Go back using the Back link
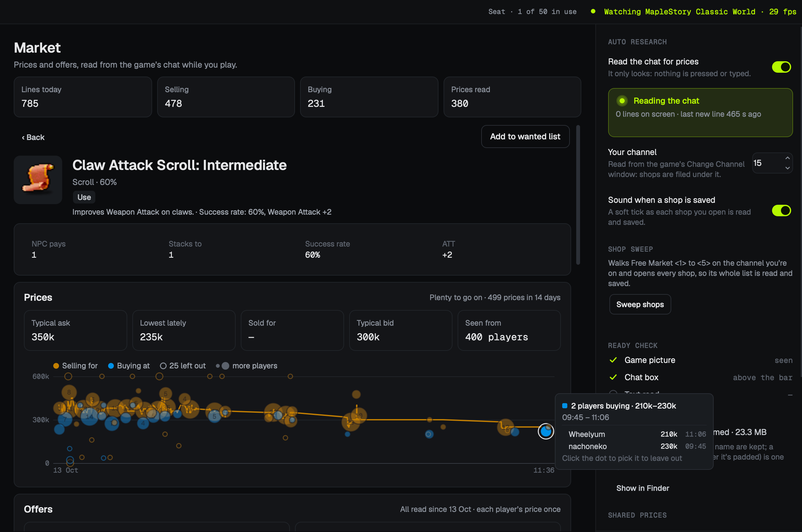 coord(33,137)
